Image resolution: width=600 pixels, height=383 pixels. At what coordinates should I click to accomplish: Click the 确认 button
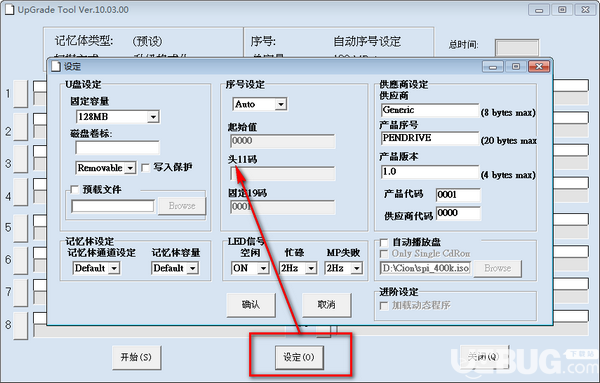click(251, 305)
